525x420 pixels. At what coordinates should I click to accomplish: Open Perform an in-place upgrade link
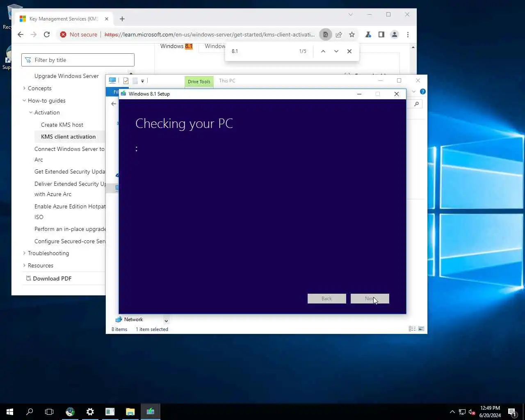point(70,229)
